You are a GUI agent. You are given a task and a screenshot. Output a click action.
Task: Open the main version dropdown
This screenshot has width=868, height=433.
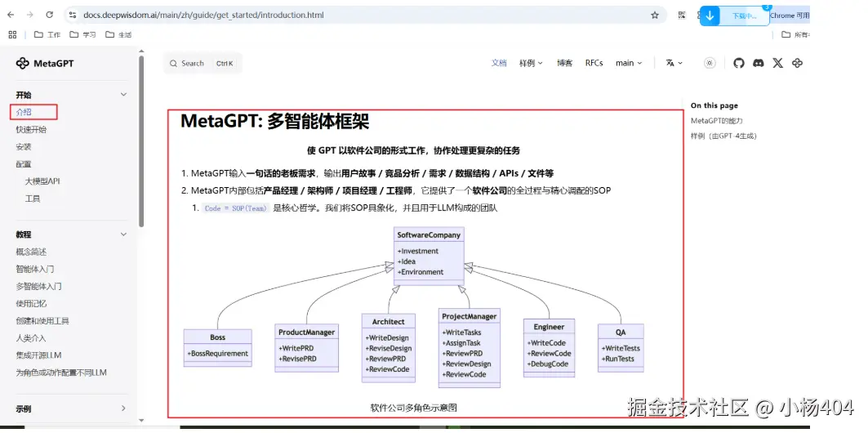(629, 63)
